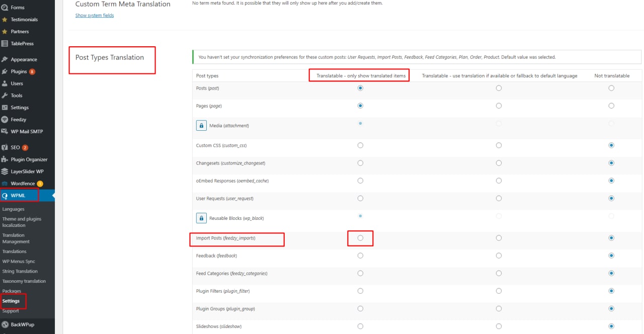Click the LayerSlider WP layers icon
Screen dimensions: 644x334
pyautogui.click(x=5, y=172)
